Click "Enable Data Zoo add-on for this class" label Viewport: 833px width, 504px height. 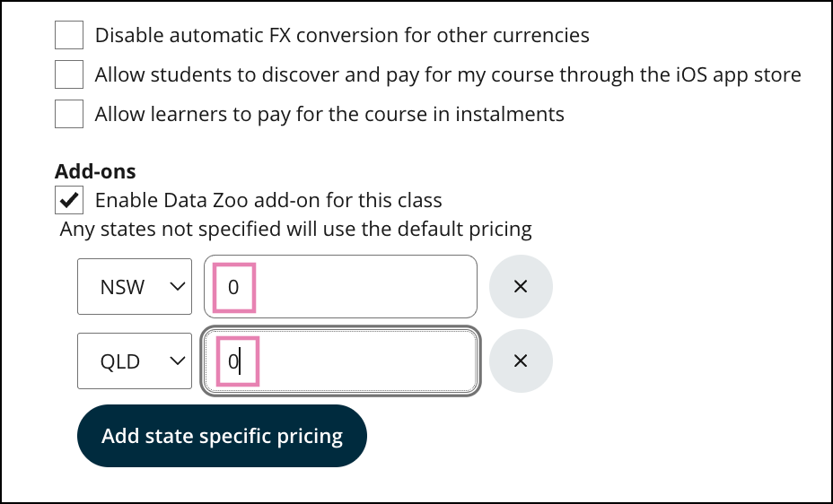coord(268,199)
